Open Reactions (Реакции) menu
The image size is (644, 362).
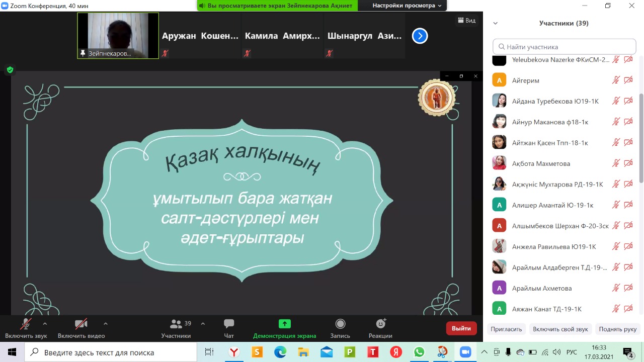380,324
